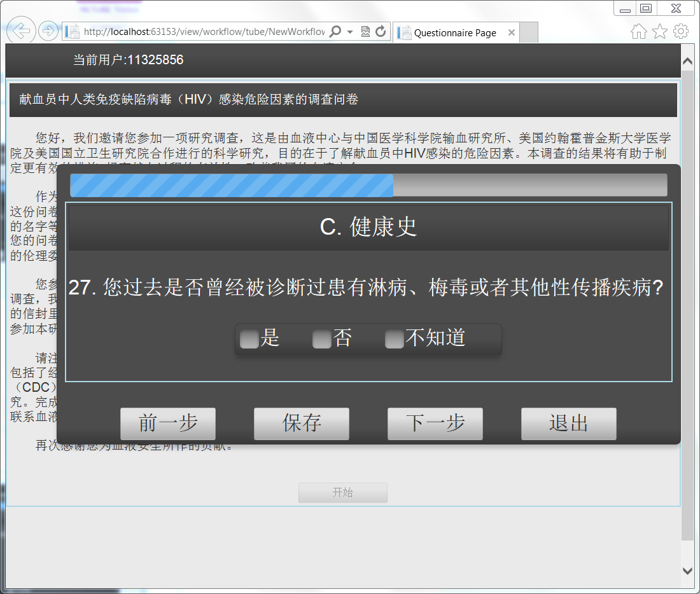
Task: Click the 下一步 button
Action: tap(435, 424)
